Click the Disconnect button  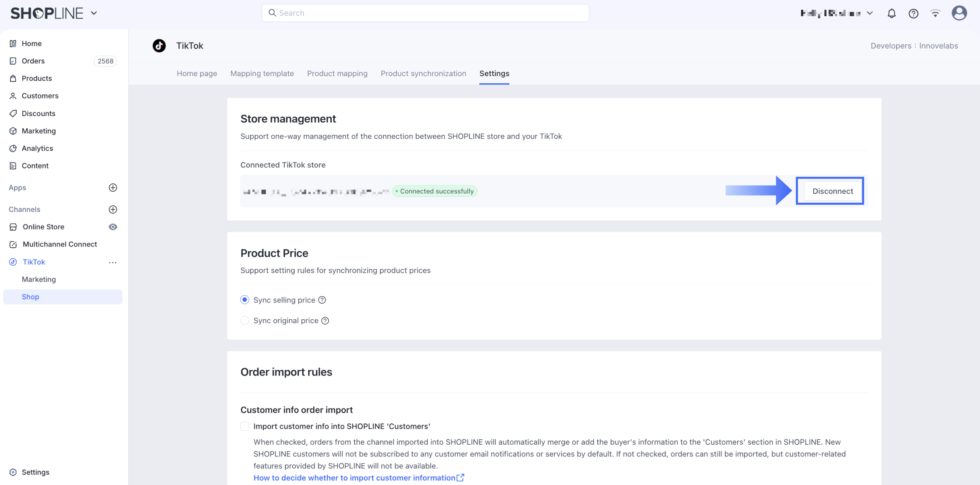tap(832, 191)
